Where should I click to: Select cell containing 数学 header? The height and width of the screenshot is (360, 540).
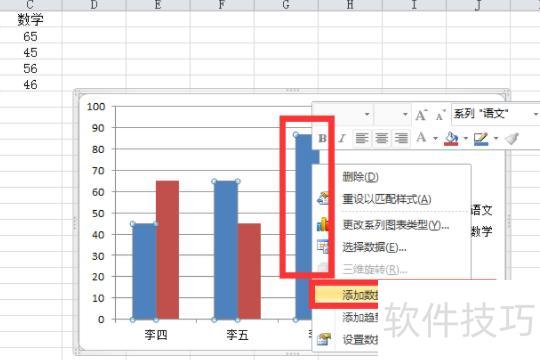point(30,19)
